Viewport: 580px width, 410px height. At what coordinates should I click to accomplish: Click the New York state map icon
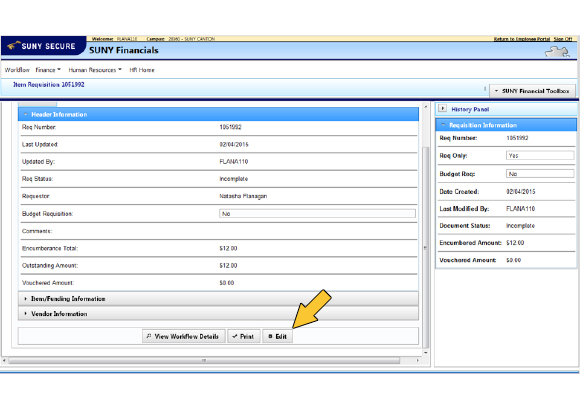point(557,51)
